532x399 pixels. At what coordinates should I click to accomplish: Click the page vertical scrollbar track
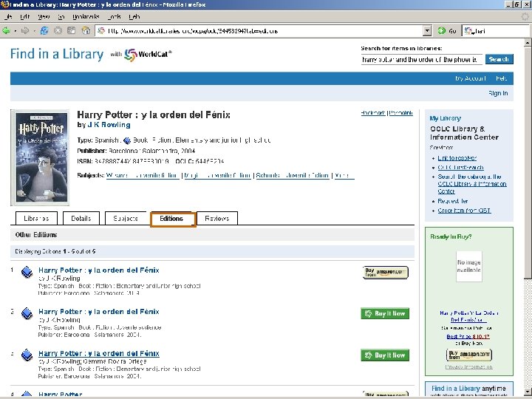coord(528,332)
